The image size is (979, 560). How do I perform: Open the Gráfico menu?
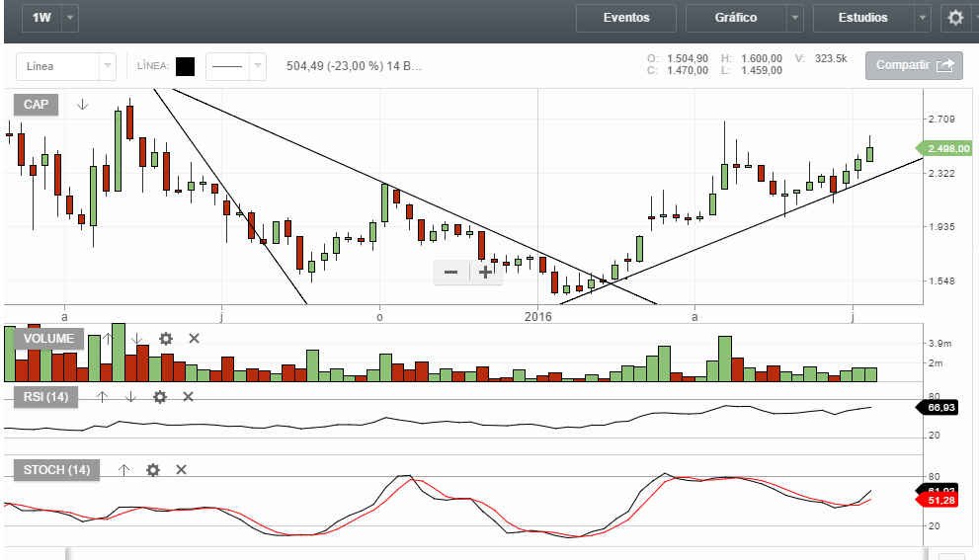(736, 18)
